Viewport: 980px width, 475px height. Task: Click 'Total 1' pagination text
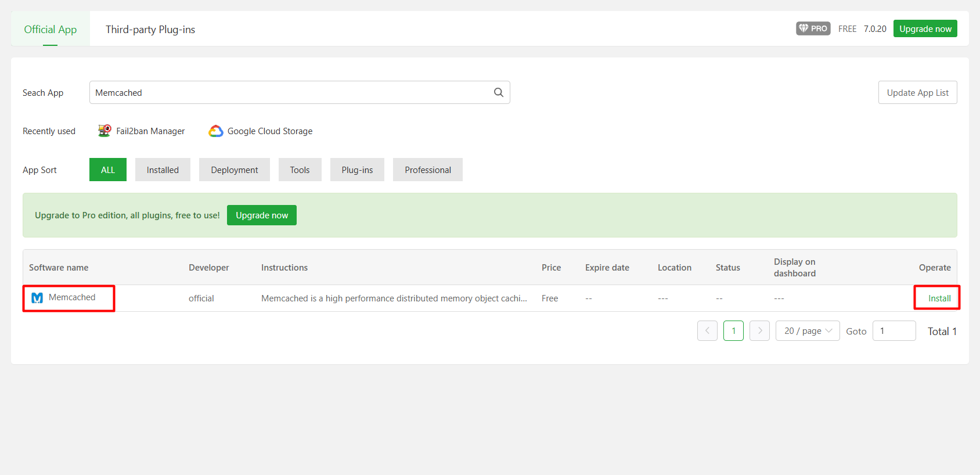tap(942, 331)
